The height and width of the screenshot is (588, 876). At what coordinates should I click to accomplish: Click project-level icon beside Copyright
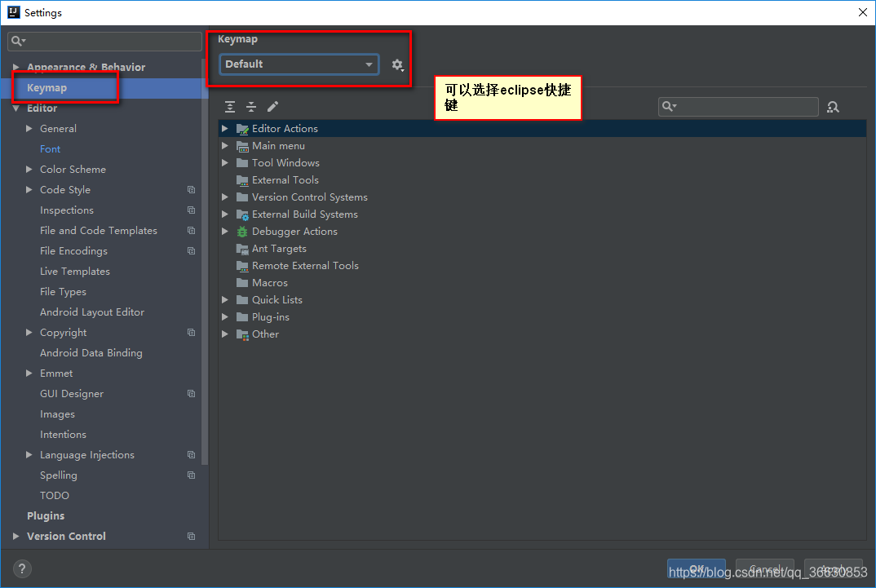[191, 332]
